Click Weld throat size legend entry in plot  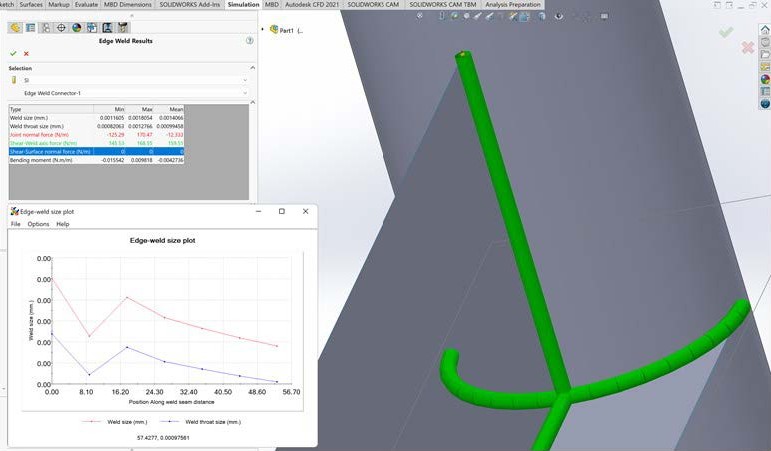(200, 422)
